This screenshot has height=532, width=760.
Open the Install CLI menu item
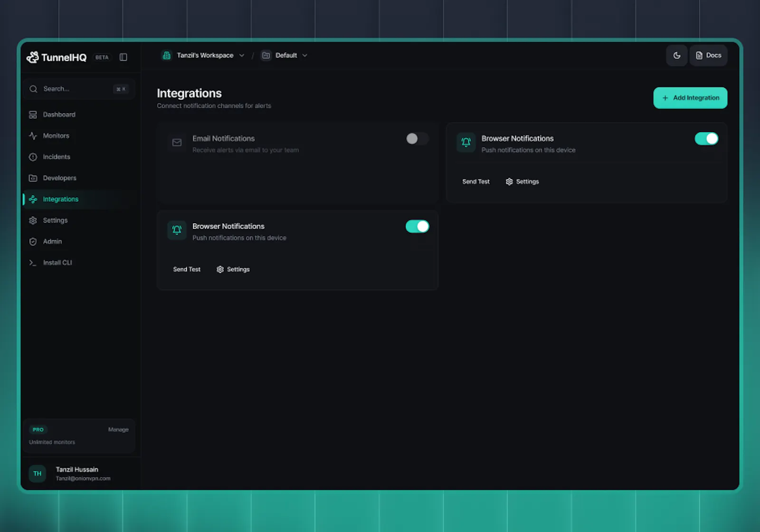[79, 263]
